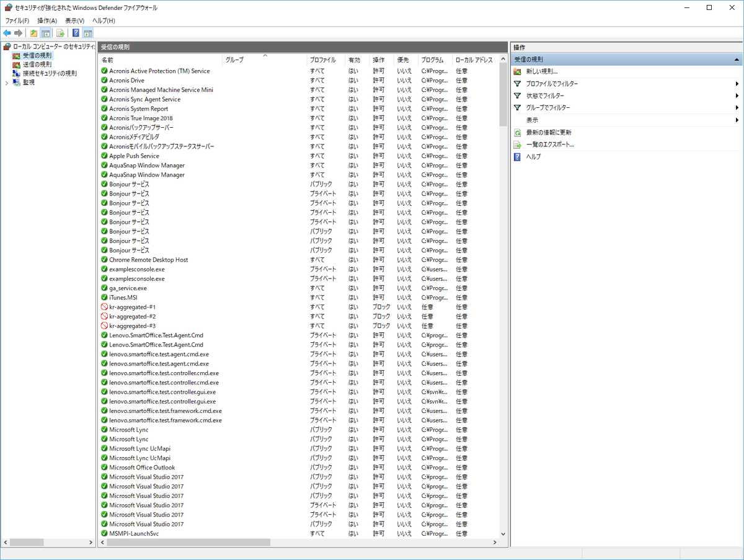This screenshot has width=744, height=560.
Task: Collapse the 受信の規則 actions section header arrow
Action: click(x=737, y=60)
